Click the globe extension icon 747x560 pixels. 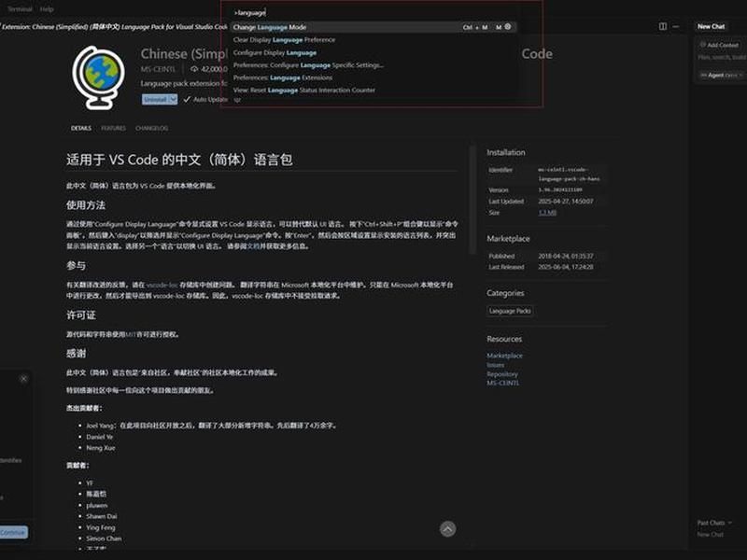click(99, 77)
